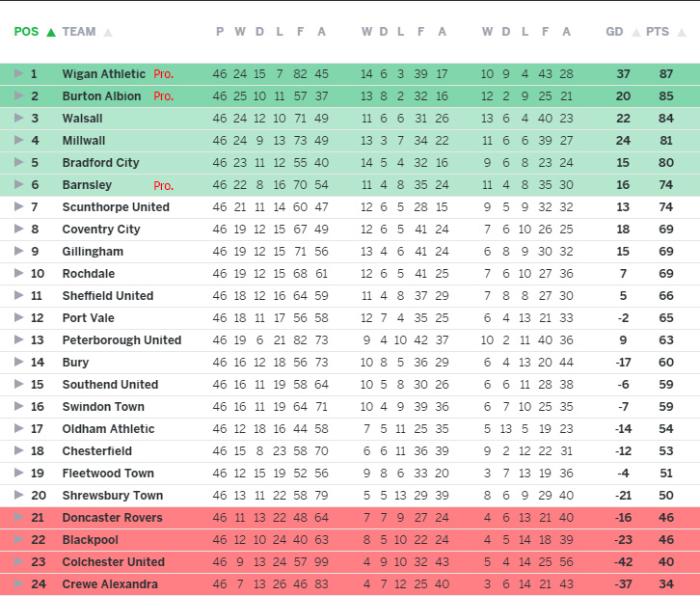Select the Blackpool team row
The image size is (700, 596).
(350, 540)
